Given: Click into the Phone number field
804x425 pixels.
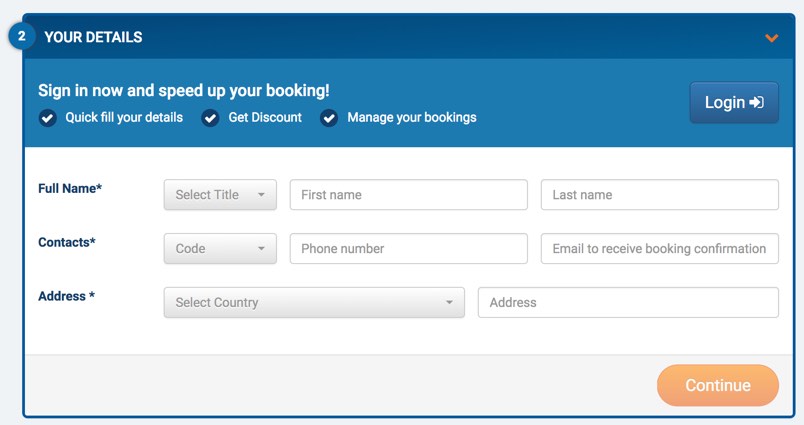Looking at the screenshot, I should pos(409,249).
